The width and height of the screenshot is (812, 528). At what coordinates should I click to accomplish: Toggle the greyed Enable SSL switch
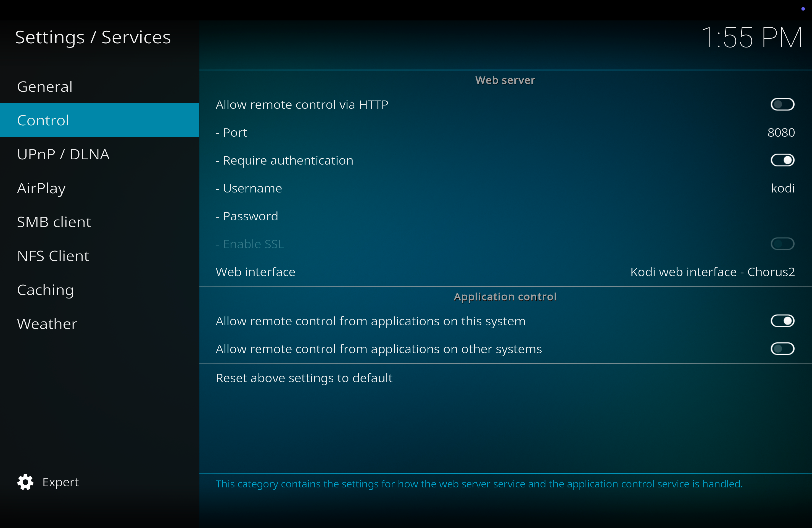click(x=782, y=244)
